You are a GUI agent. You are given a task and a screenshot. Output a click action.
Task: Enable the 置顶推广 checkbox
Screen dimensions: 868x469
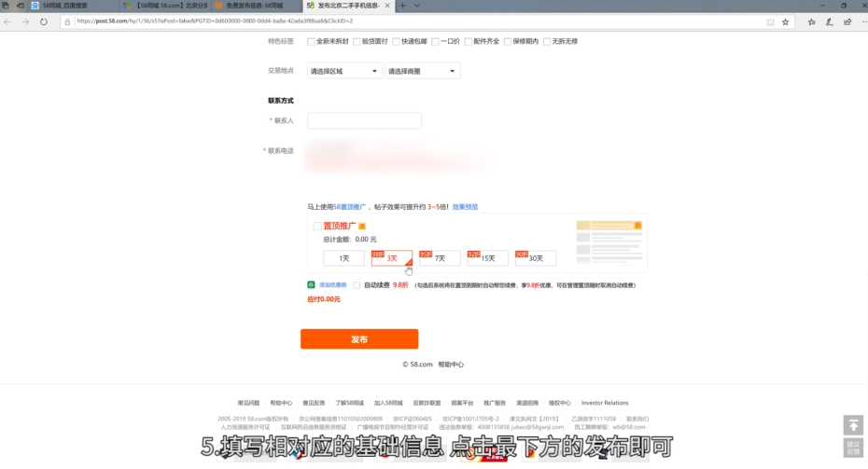[317, 226]
